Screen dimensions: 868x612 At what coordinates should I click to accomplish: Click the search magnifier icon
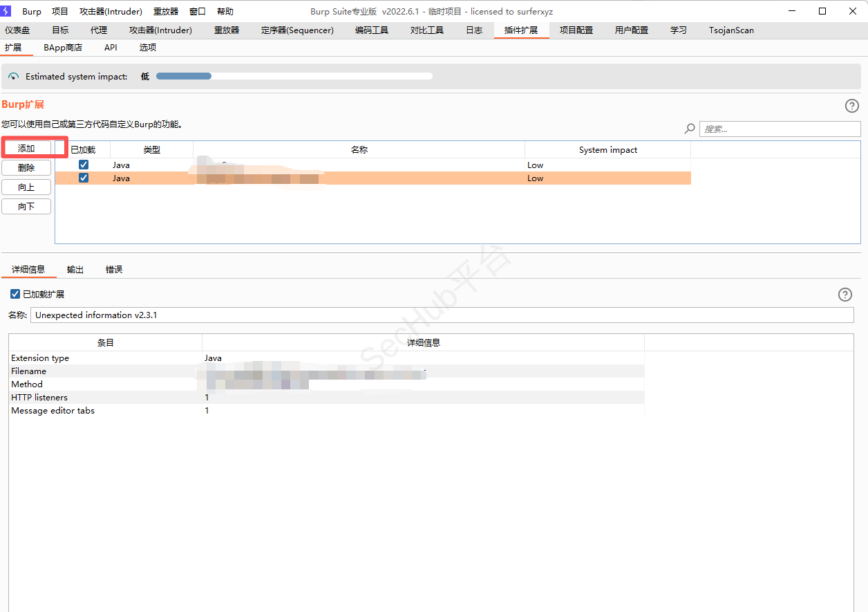point(690,129)
